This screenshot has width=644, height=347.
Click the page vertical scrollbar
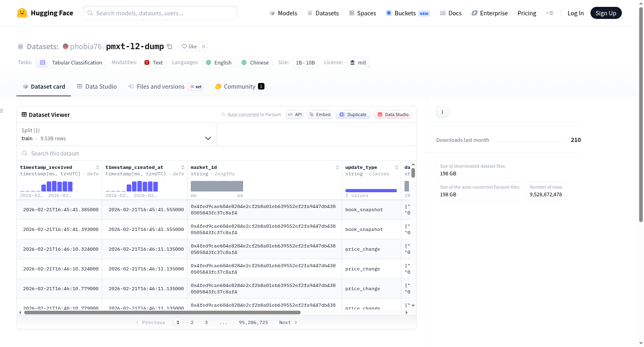pos(641,114)
